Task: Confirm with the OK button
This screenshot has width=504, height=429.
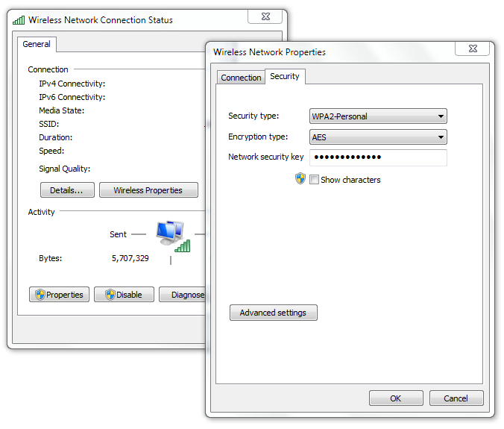Action: point(396,398)
